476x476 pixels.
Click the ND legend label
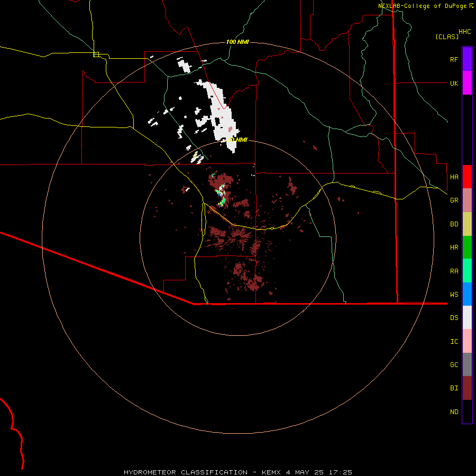tap(454, 412)
